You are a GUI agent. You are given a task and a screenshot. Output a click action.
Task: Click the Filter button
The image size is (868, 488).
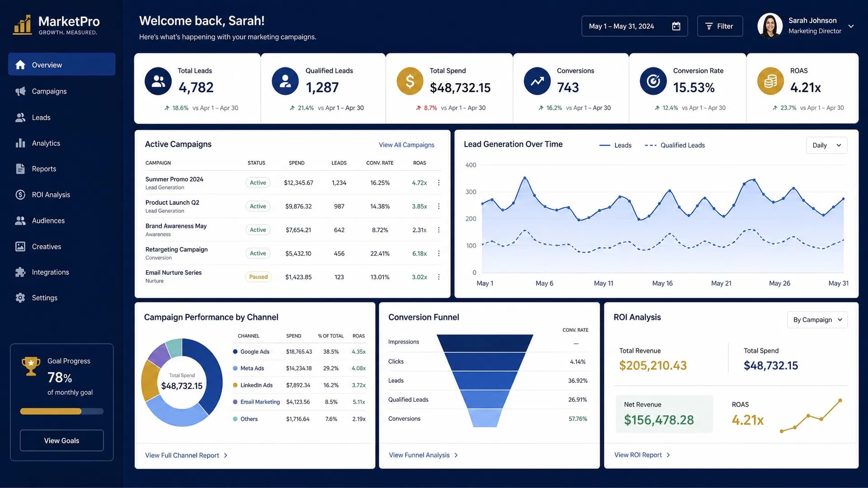tap(720, 26)
